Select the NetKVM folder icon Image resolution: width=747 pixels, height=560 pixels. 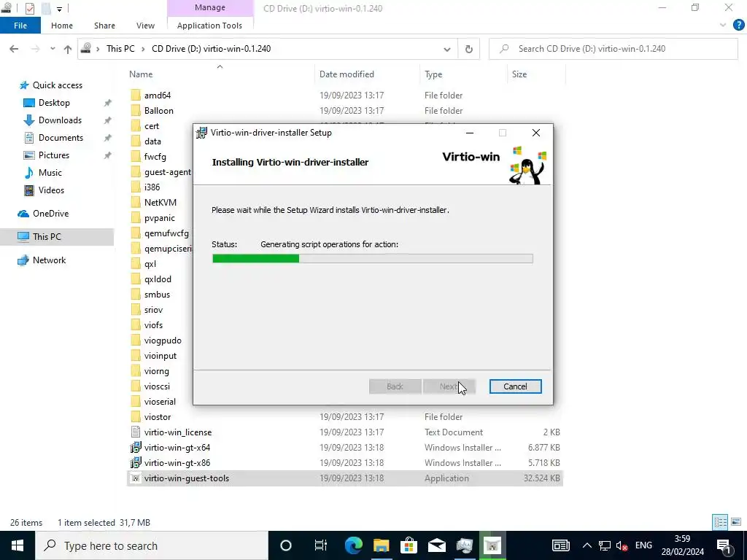click(136, 203)
